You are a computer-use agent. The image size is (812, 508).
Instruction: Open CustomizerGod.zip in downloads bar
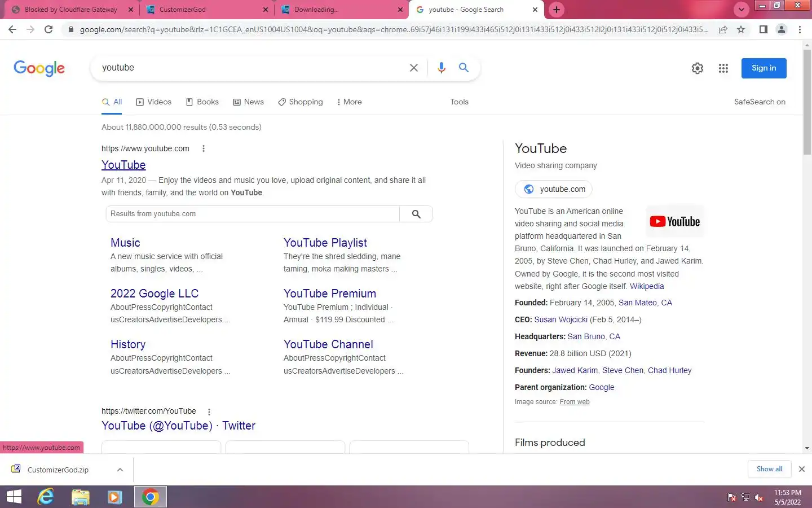pyautogui.click(x=58, y=470)
